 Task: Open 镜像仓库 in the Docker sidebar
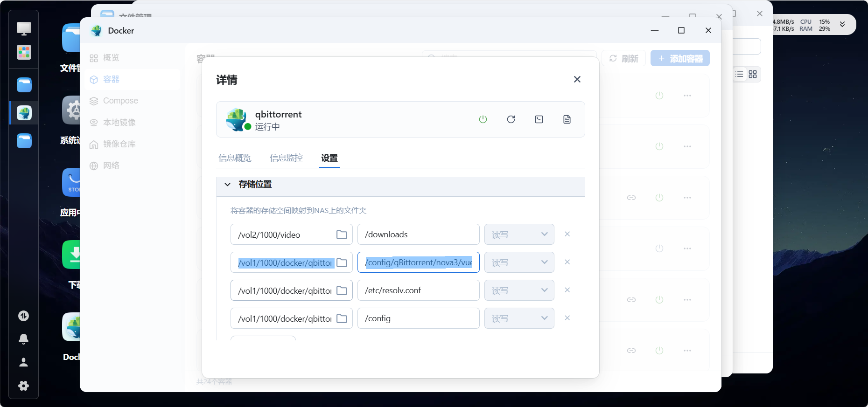point(133,144)
